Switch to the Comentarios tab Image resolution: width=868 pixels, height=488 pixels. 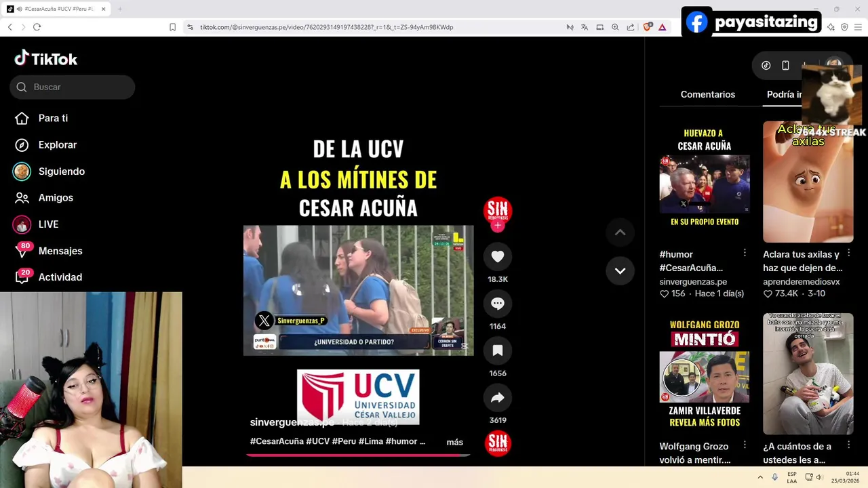coord(707,94)
